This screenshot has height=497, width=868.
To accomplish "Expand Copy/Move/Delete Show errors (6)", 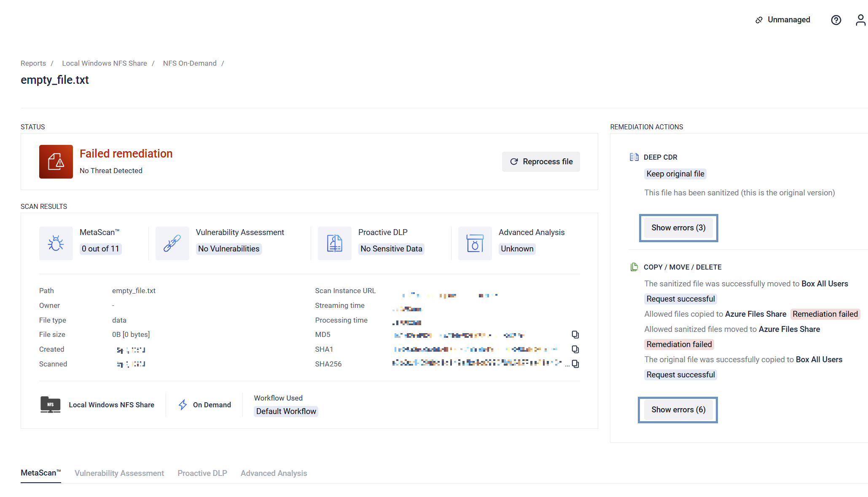I will tap(678, 410).
